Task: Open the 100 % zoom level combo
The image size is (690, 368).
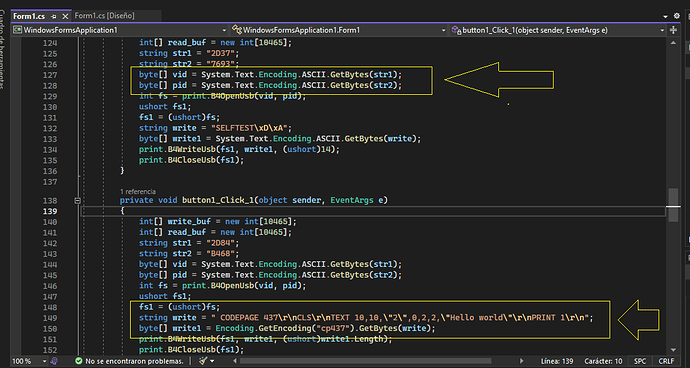Action: pos(29,361)
